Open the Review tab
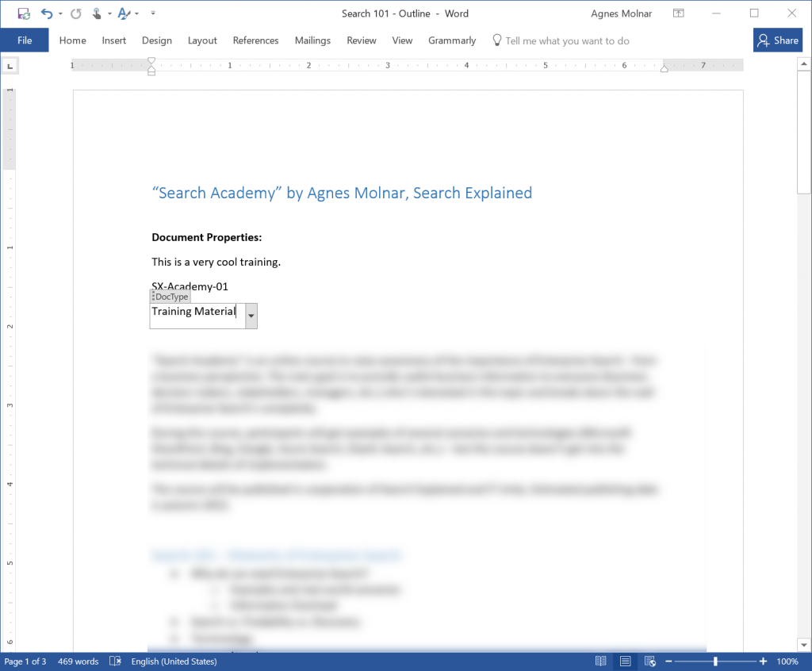 click(362, 40)
